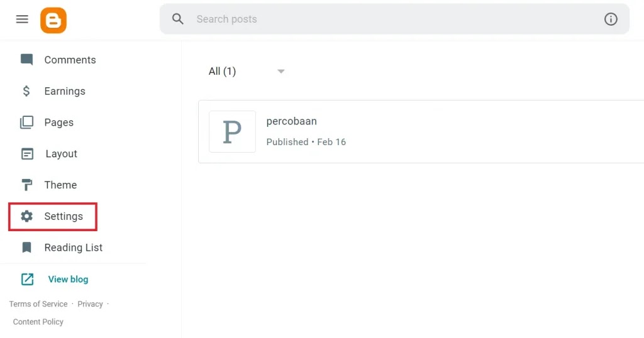Image resolution: width=644 pixels, height=338 pixels.
Task: Click the Layout panel icon
Action: pyautogui.click(x=27, y=154)
